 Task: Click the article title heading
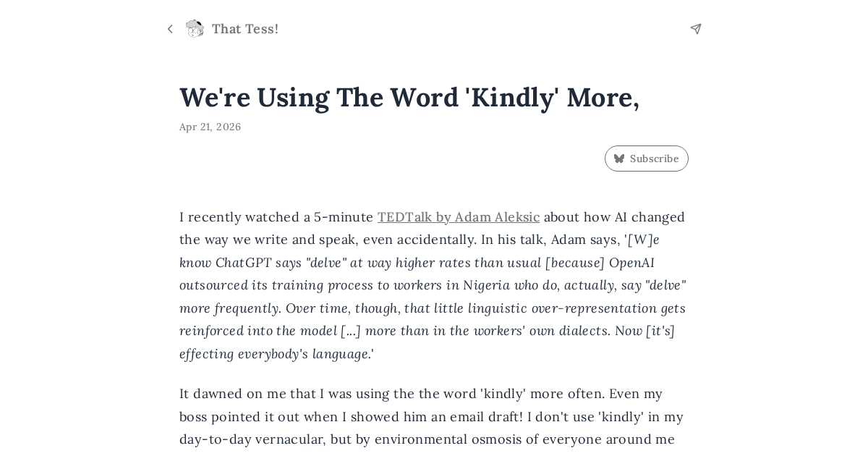409,98
